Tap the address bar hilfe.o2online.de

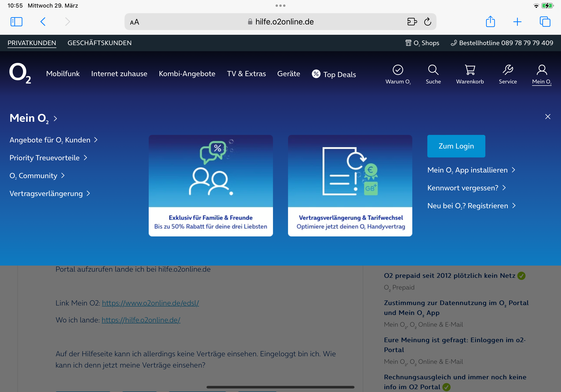(280, 22)
